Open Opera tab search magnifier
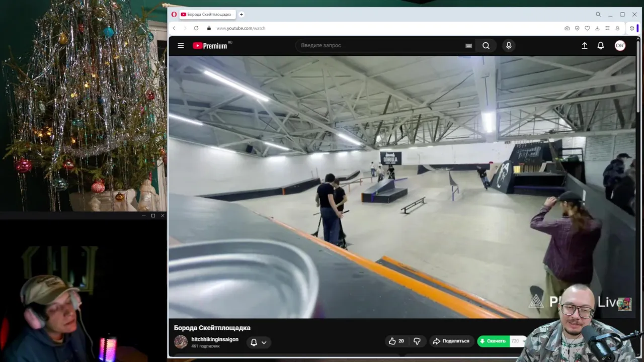644x362 pixels. coord(598,15)
